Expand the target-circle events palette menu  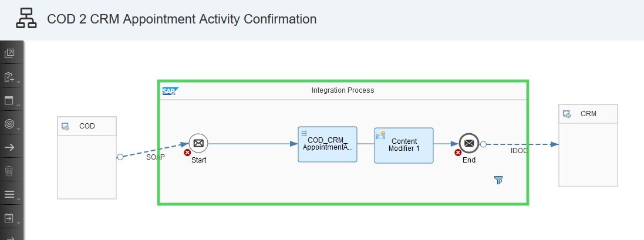(11, 124)
